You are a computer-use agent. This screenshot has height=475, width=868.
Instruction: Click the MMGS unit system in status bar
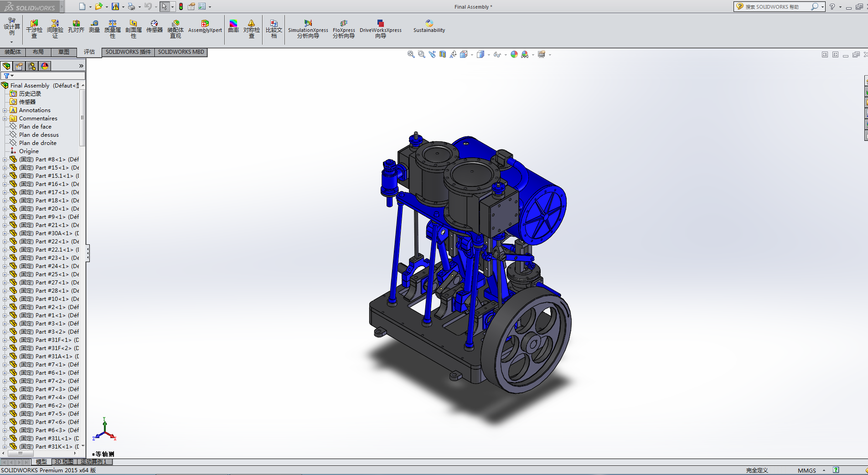[806, 470]
